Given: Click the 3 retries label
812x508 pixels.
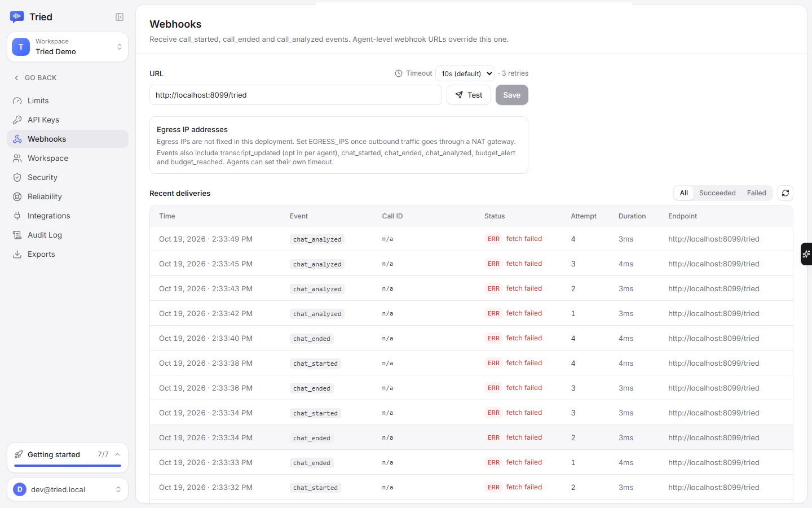Looking at the screenshot, I should click(x=515, y=73).
